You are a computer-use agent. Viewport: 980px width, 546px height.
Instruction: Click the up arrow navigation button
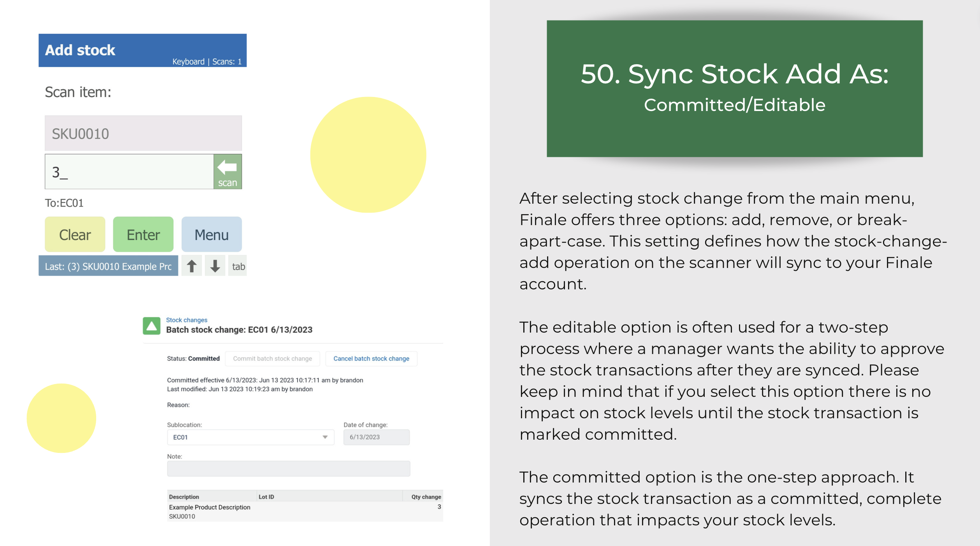point(192,266)
